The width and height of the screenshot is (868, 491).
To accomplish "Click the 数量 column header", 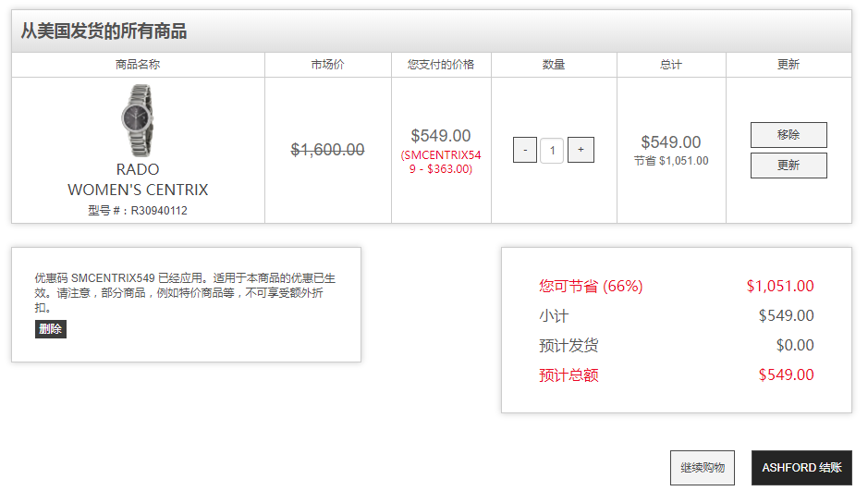I will tap(554, 64).
